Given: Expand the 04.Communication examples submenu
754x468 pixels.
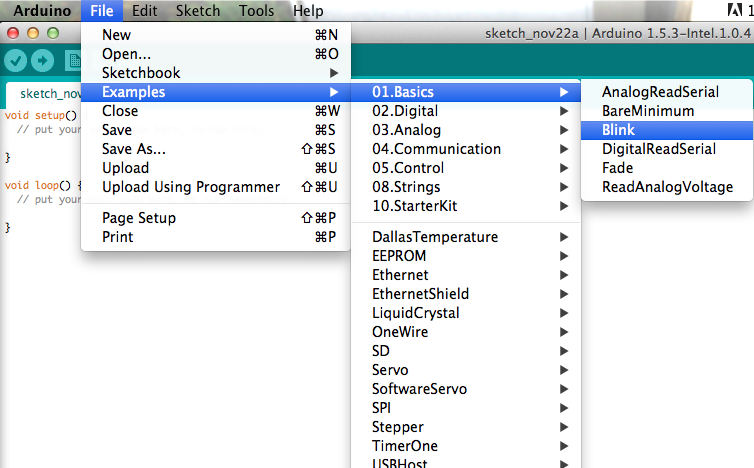Looking at the screenshot, I should coord(466,149).
